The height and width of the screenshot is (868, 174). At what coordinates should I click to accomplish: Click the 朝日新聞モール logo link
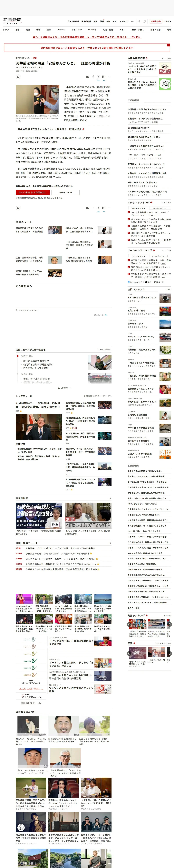(x=31, y=703)
